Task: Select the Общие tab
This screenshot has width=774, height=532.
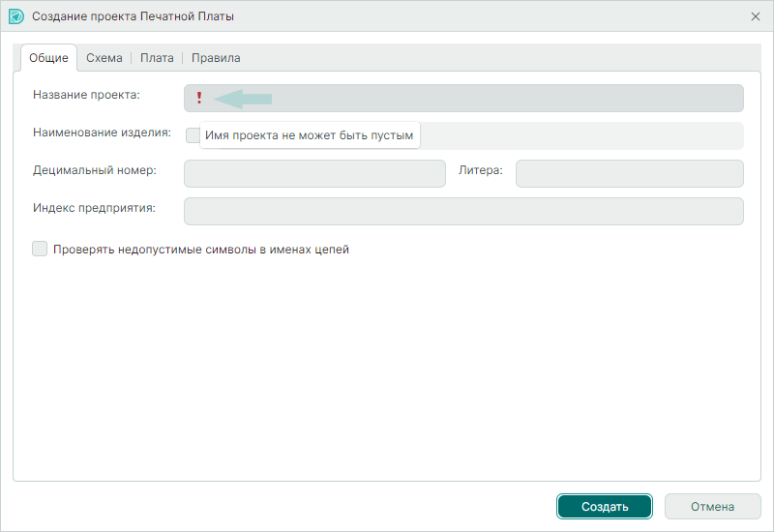Action: tap(48, 58)
